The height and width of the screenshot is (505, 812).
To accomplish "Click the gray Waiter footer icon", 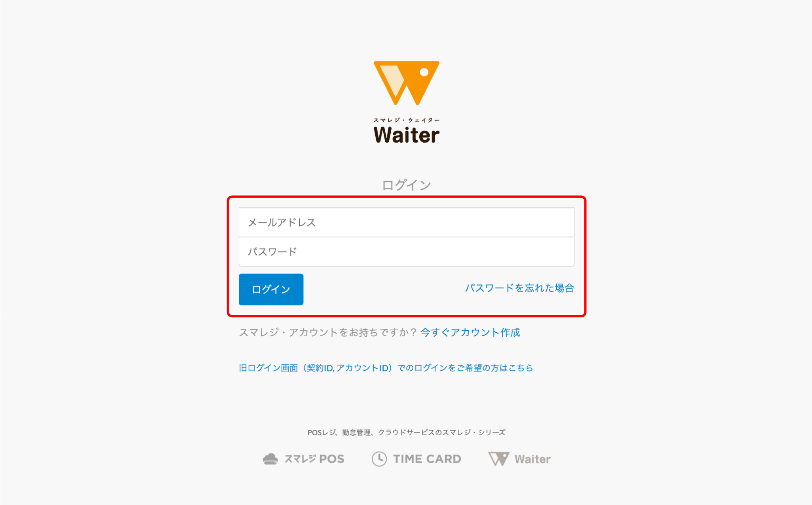I will (x=498, y=459).
